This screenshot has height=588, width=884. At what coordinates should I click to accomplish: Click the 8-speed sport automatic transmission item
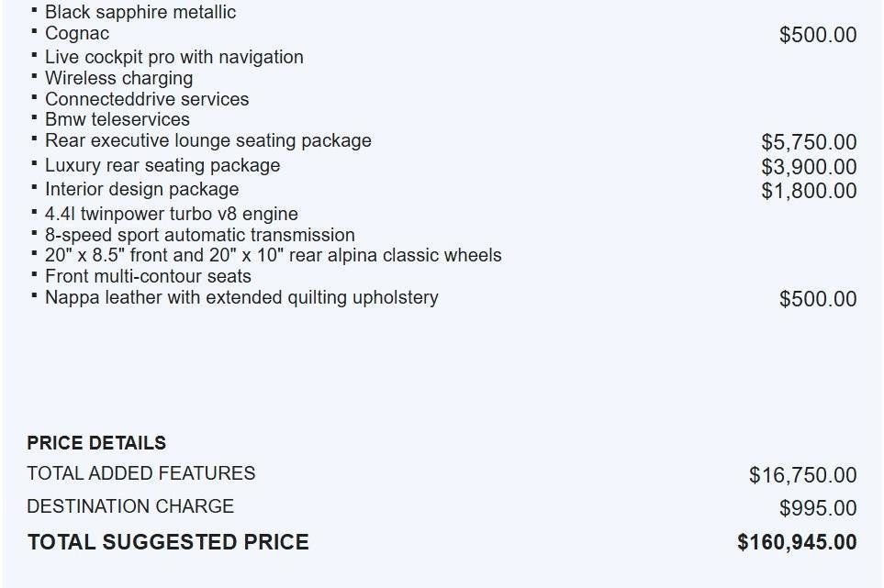click(199, 235)
